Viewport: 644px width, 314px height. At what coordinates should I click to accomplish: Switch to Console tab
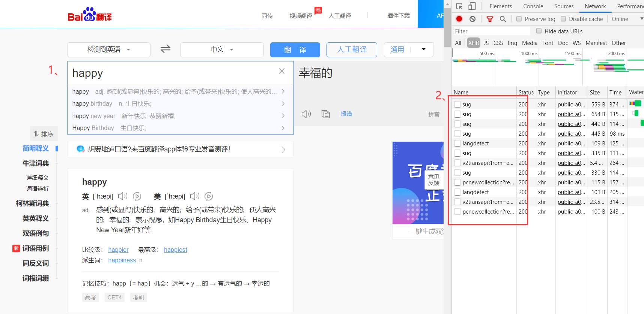[533, 6]
